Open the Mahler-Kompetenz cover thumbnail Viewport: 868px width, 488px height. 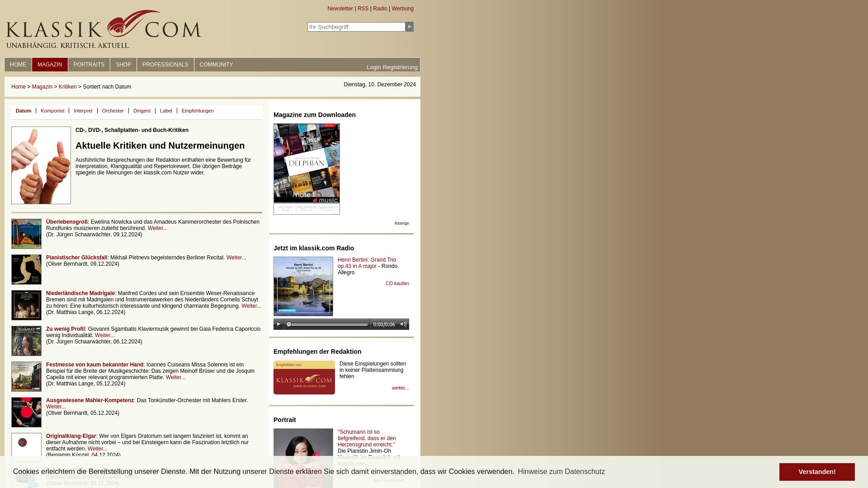point(26,412)
